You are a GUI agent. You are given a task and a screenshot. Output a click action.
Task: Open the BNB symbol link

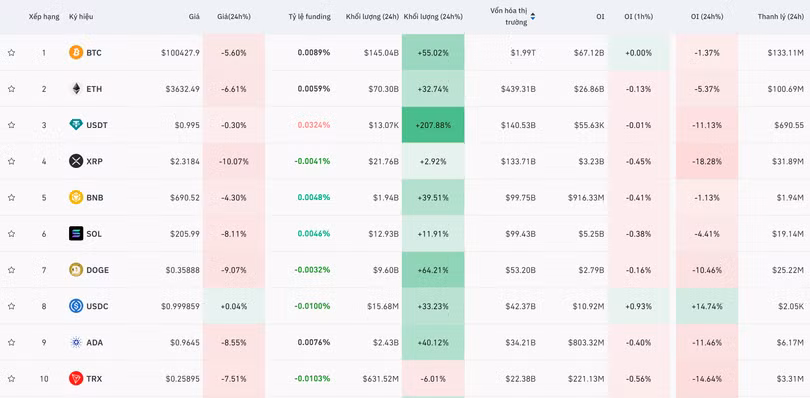pyautogui.click(x=95, y=197)
